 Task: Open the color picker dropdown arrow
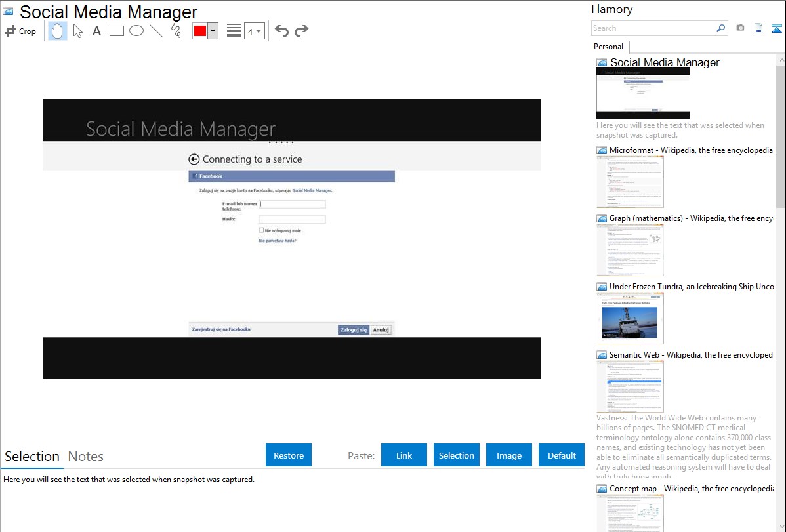(213, 31)
